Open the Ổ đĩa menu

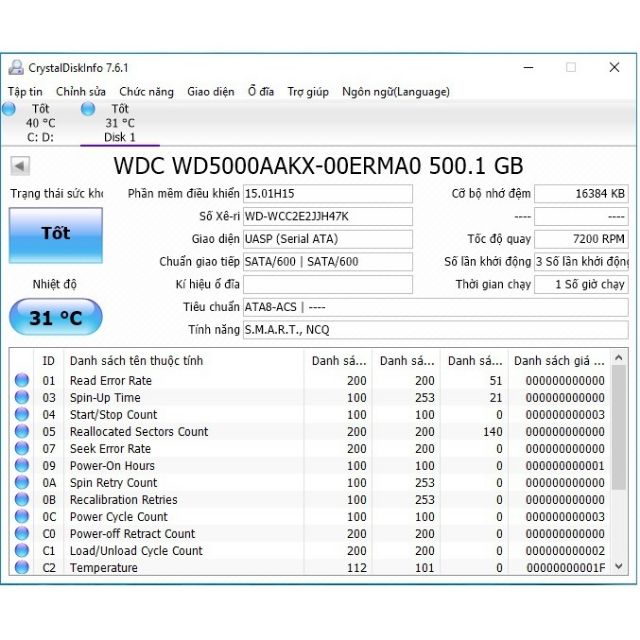point(261,91)
